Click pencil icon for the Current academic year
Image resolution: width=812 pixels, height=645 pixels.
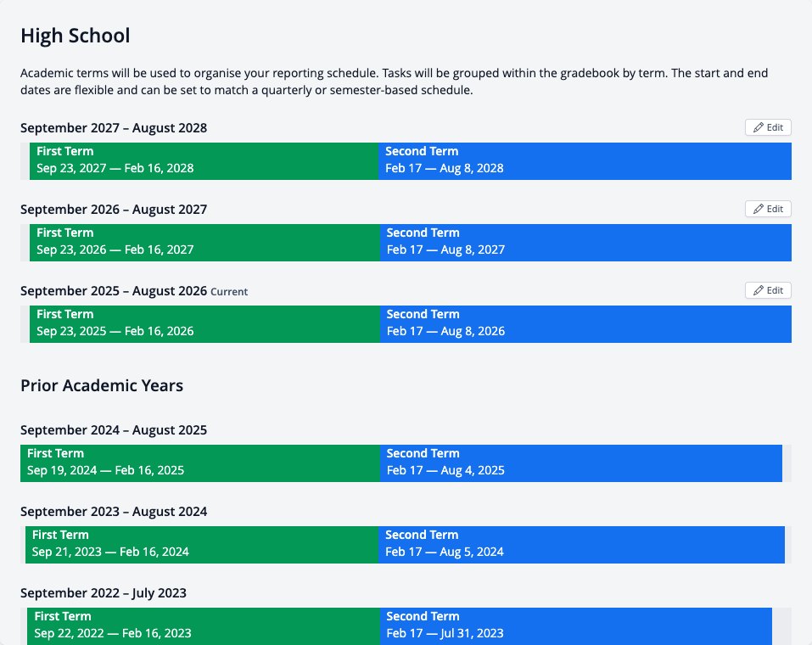pos(759,290)
